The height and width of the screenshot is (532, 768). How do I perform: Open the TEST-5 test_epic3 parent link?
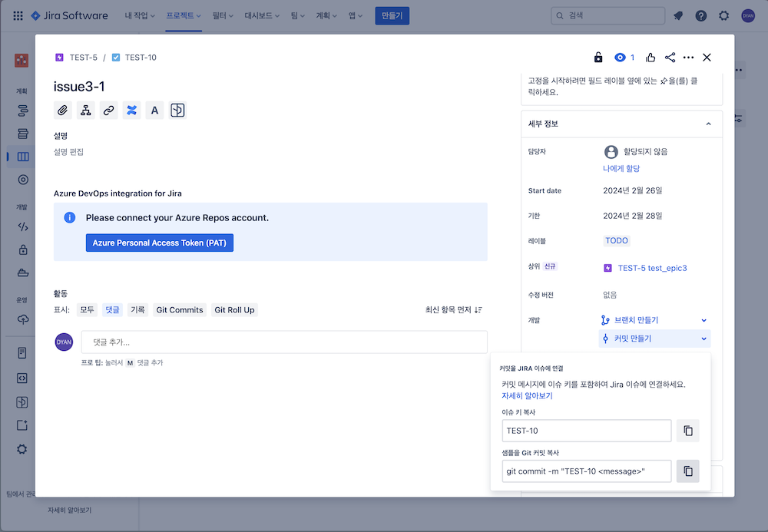click(x=652, y=268)
